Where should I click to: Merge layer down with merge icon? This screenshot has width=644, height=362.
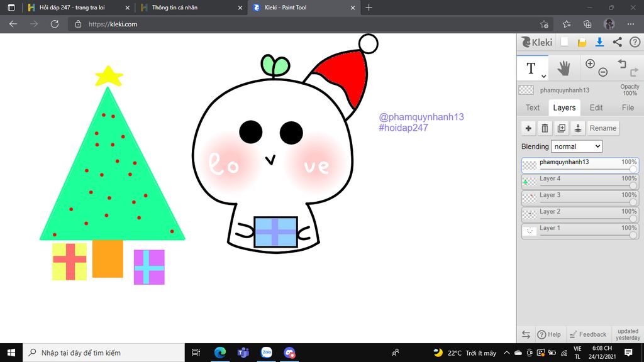tap(577, 128)
